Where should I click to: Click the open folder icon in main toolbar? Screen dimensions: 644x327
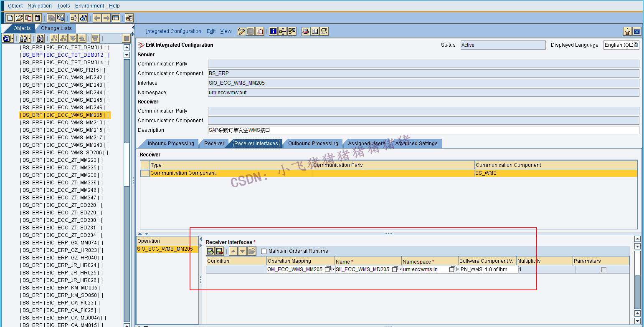pos(19,18)
